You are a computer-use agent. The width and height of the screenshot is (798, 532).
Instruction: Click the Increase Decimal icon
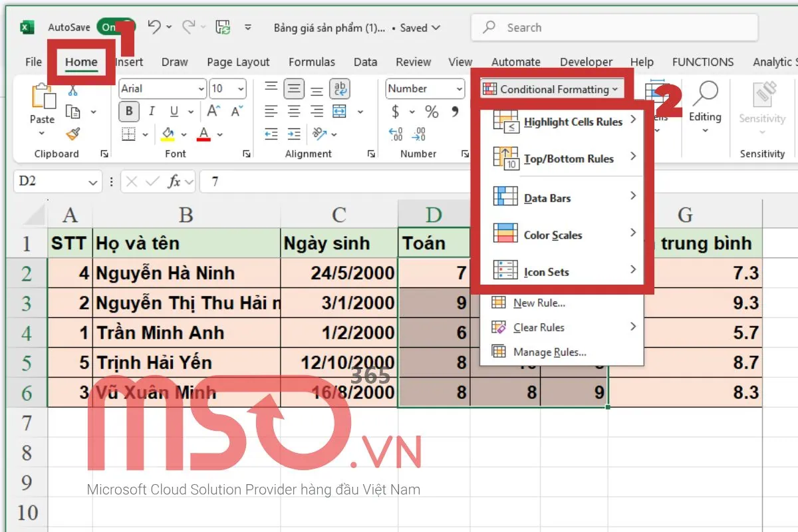[x=396, y=134]
